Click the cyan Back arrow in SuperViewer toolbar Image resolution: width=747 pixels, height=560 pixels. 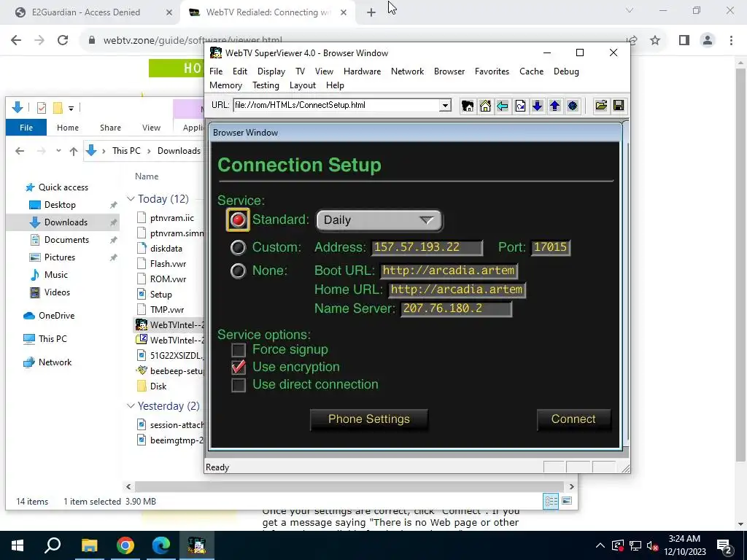tap(503, 106)
